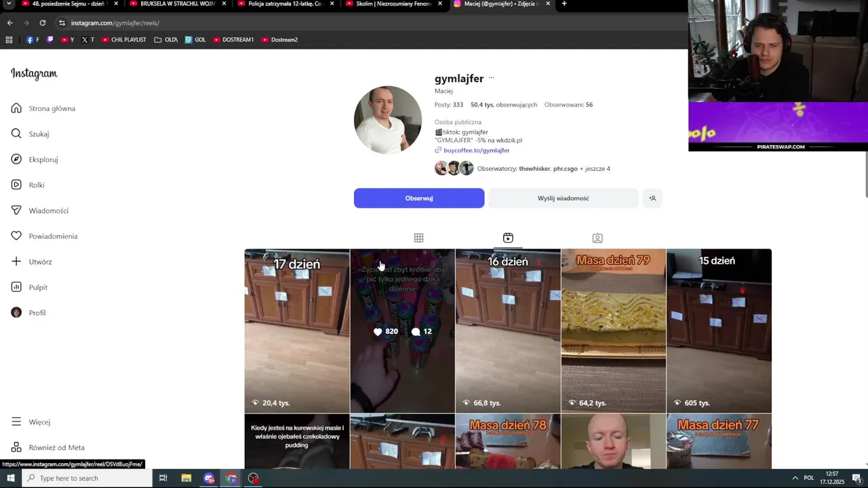Click Utwórz plus icon

pyautogui.click(x=16, y=262)
